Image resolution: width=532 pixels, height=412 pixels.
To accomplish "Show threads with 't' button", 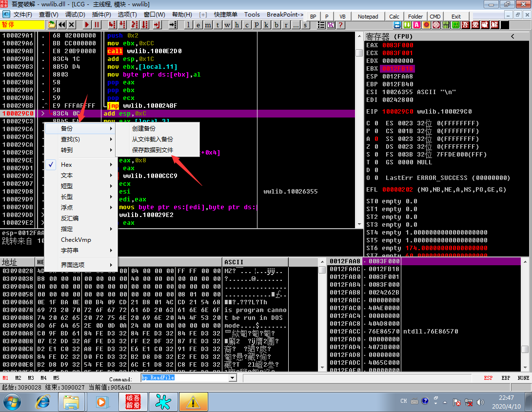I will (218, 25).
